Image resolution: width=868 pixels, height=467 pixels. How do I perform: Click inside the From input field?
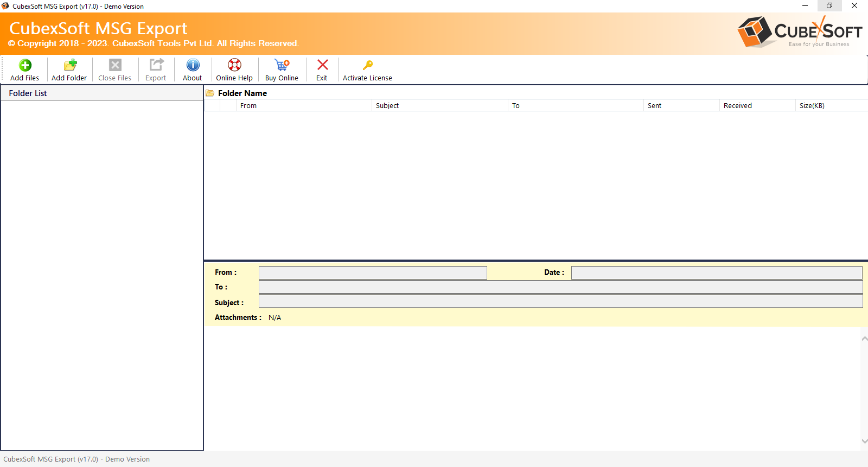373,273
